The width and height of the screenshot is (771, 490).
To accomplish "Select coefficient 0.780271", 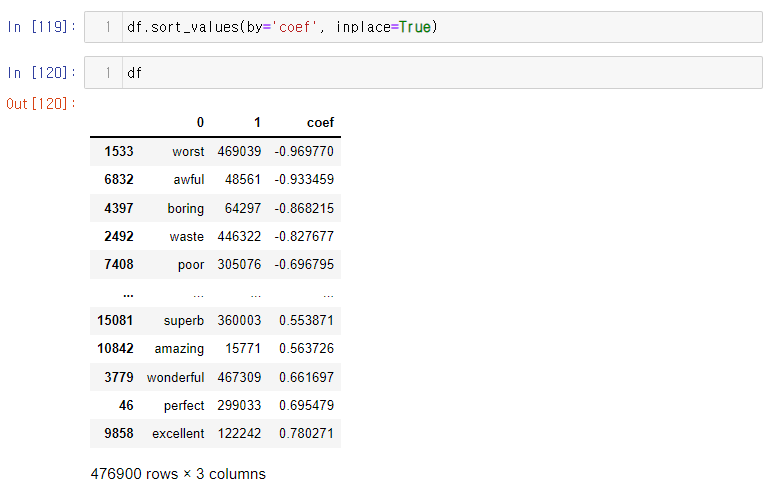I will pos(306,433).
